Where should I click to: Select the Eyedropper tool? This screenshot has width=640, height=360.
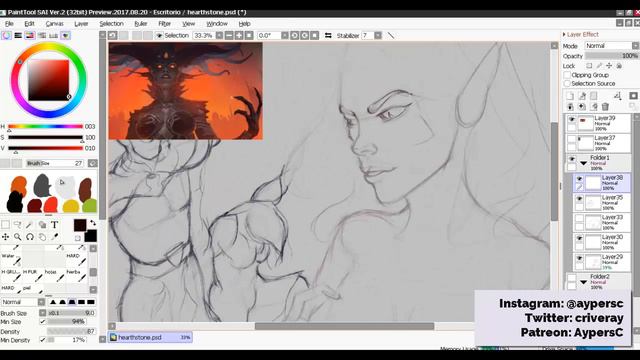click(x=54, y=237)
